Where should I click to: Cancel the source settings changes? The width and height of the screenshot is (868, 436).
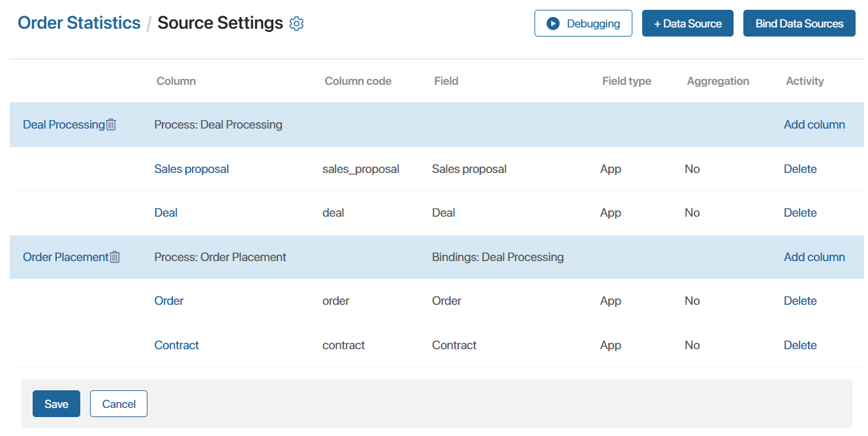click(x=119, y=404)
